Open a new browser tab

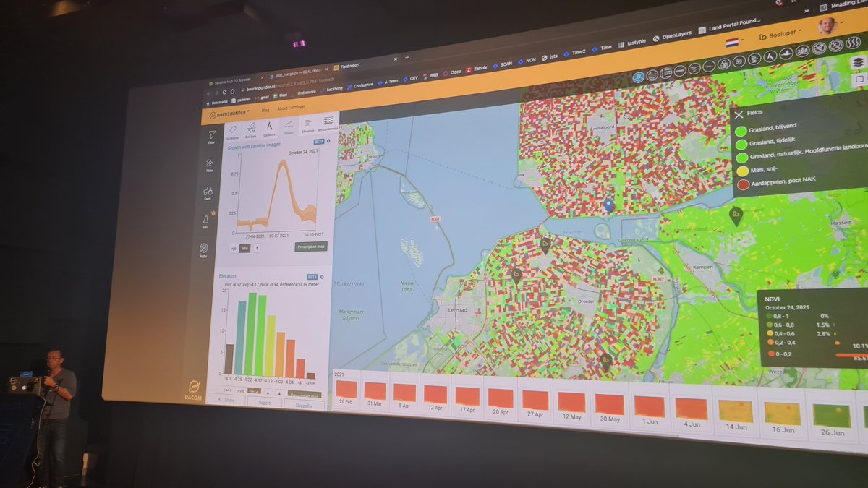click(407, 57)
